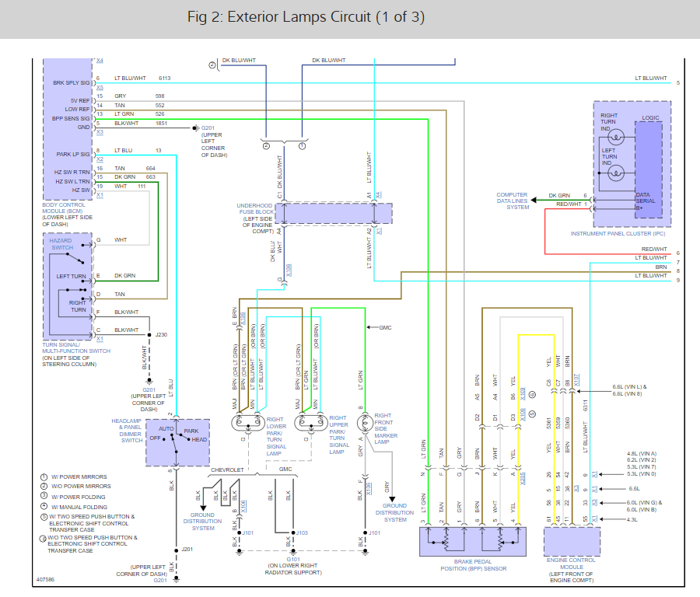Open the Headlamp & Panel Dimmer Switch label
The width and height of the screenshot is (700, 597).
coord(127,431)
